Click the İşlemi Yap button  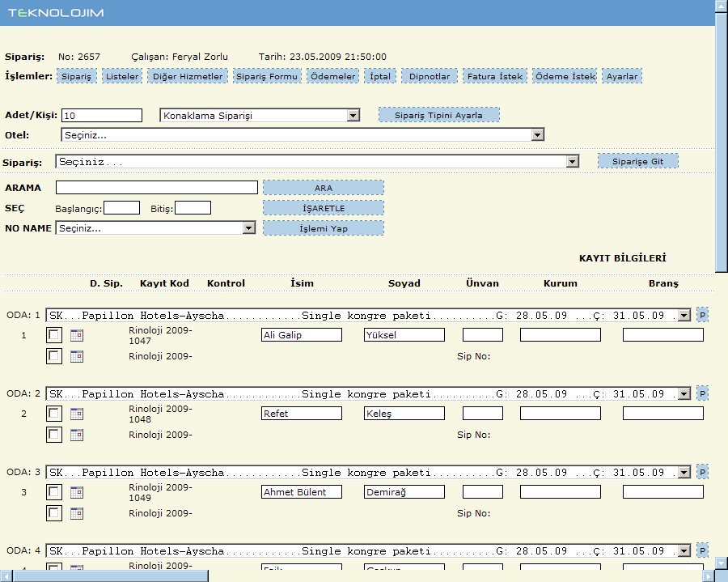pos(324,228)
